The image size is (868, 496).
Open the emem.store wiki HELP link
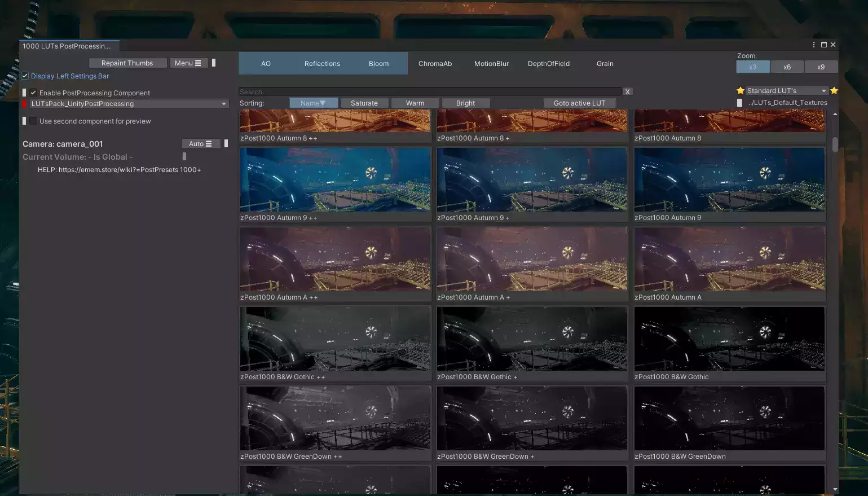[120, 170]
